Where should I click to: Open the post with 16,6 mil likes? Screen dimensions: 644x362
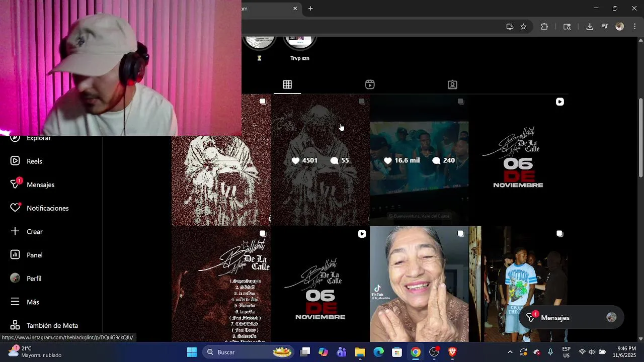(x=419, y=160)
